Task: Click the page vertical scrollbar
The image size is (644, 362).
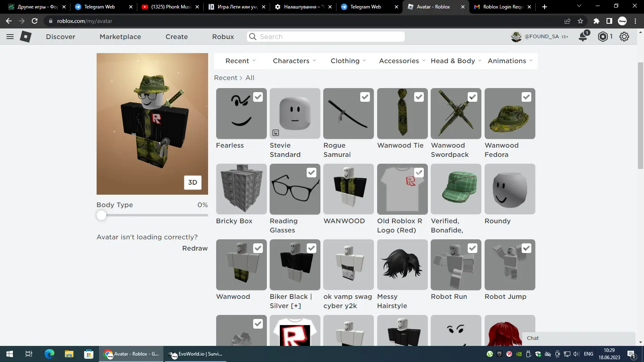Action: [x=641, y=115]
